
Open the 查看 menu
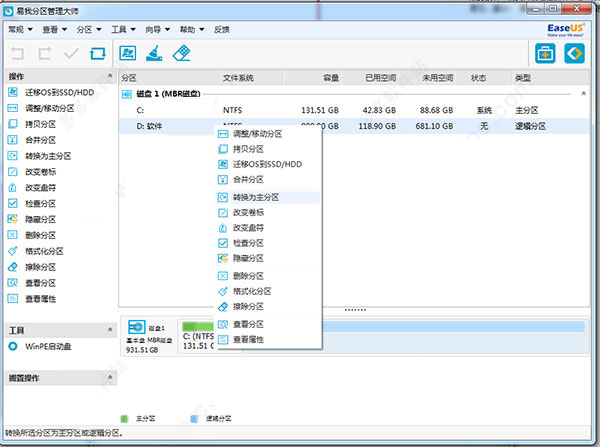tap(54, 29)
